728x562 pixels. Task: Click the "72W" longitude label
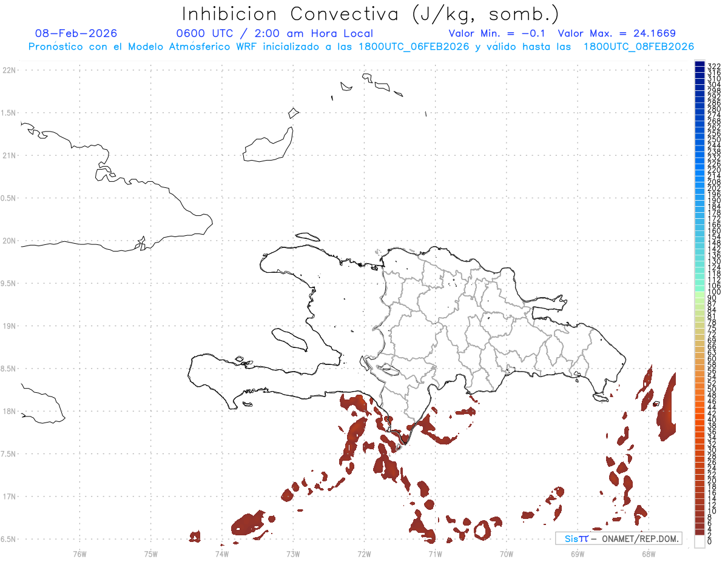(x=364, y=554)
